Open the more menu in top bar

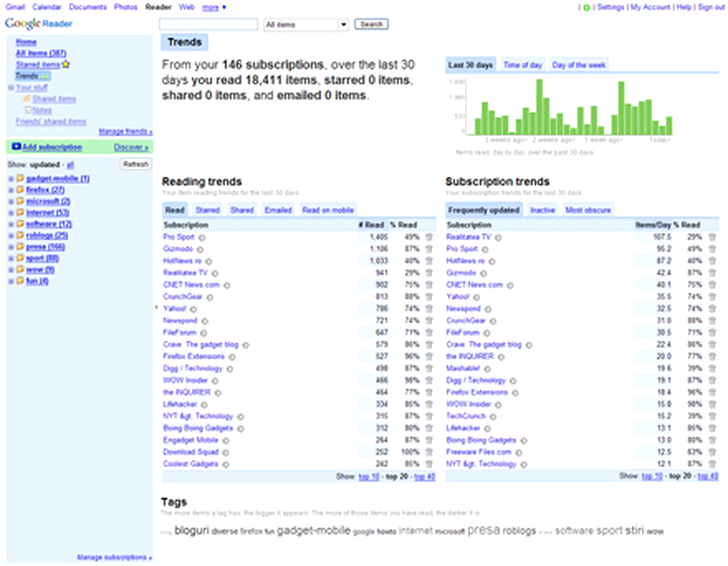pos(214,7)
